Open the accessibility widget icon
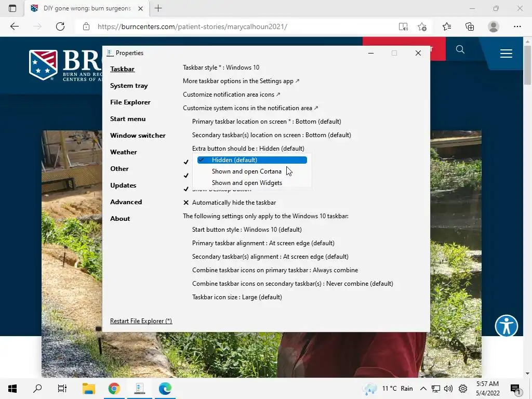Screen dimensions: 532x399 [506, 326]
